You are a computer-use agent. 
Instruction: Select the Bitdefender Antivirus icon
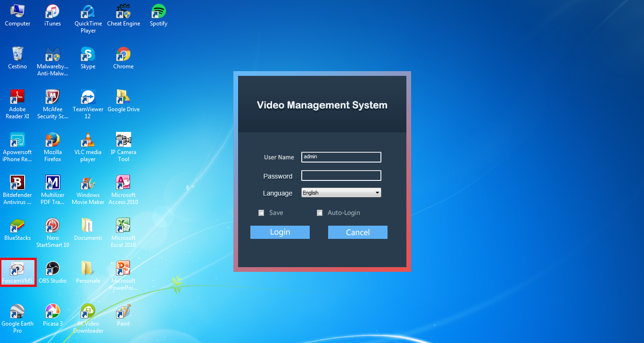(x=17, y=190)
